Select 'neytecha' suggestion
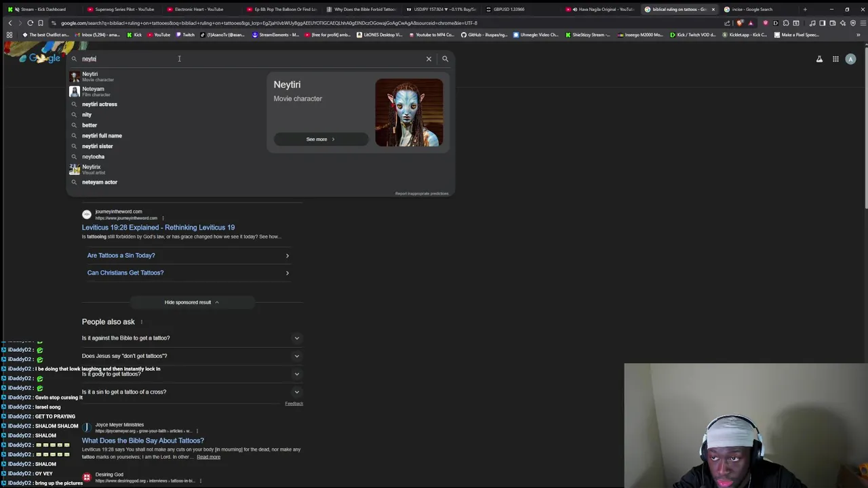This screenshot has width=868, height=488. 166,157
